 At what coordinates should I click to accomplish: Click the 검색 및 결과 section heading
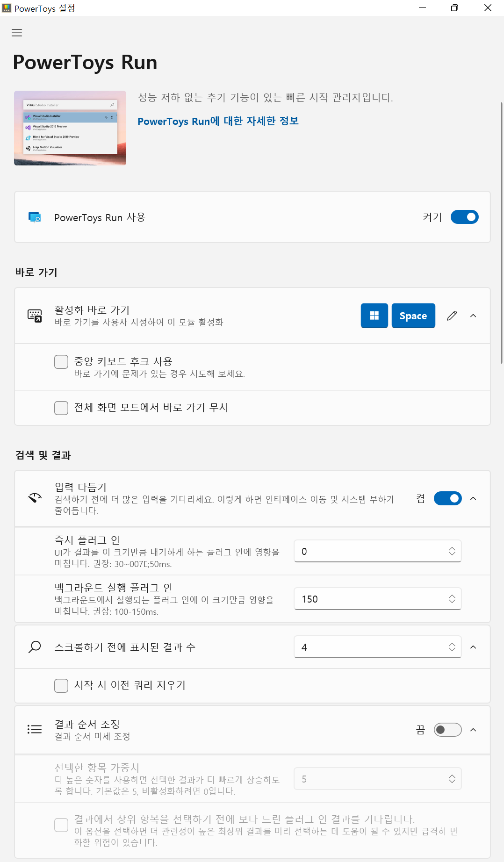pos(43,455)
